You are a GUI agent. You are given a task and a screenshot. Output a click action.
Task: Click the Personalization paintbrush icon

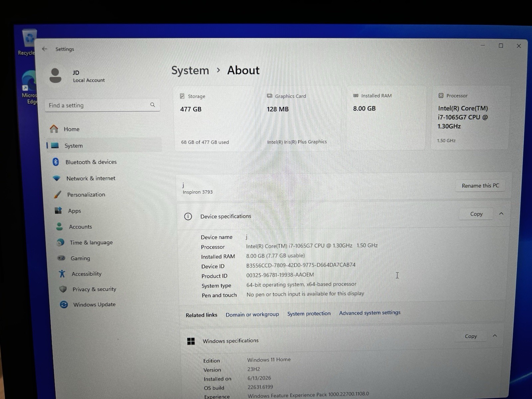pyautogui.click(x=58, y=194)
